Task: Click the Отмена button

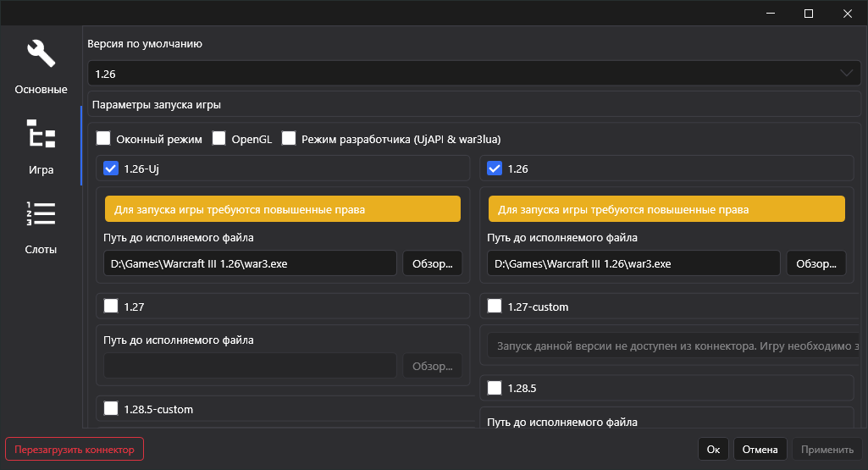Action: click(x=760, y=450)
